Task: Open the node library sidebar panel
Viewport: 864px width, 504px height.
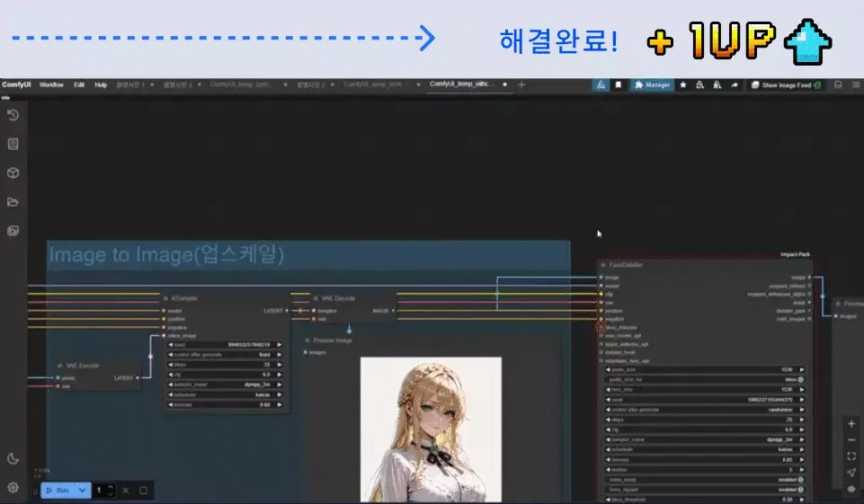Action: (13, 144)
